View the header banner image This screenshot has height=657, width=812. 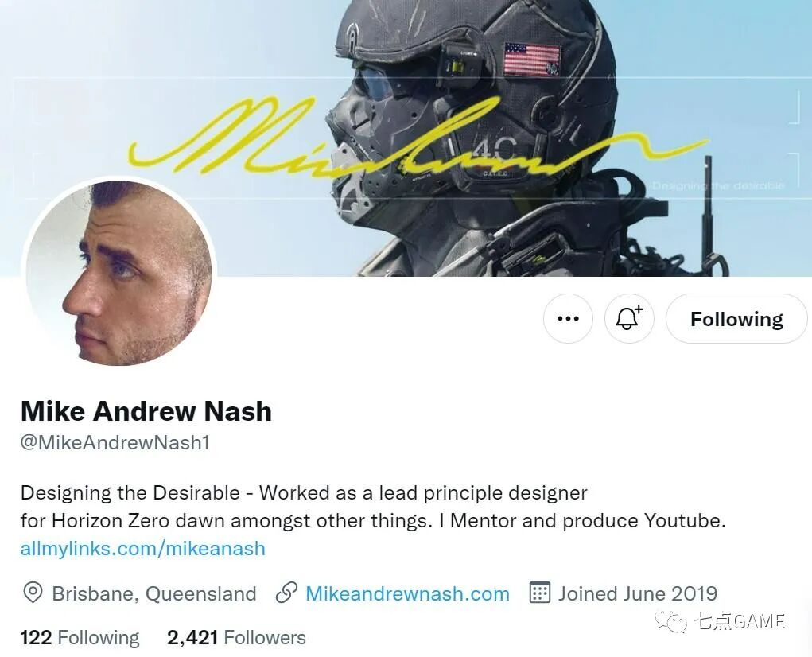point(406,138)
